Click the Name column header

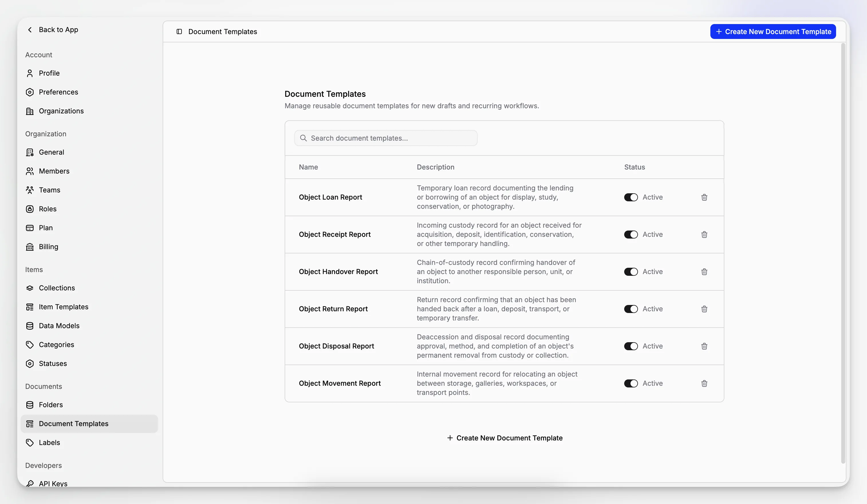[x=308, y=167]
